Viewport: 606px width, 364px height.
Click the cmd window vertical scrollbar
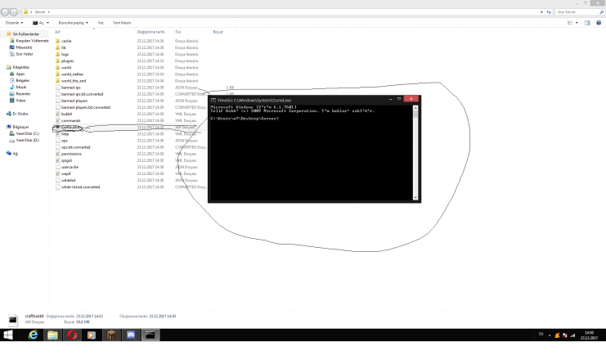tap(415, 152)
